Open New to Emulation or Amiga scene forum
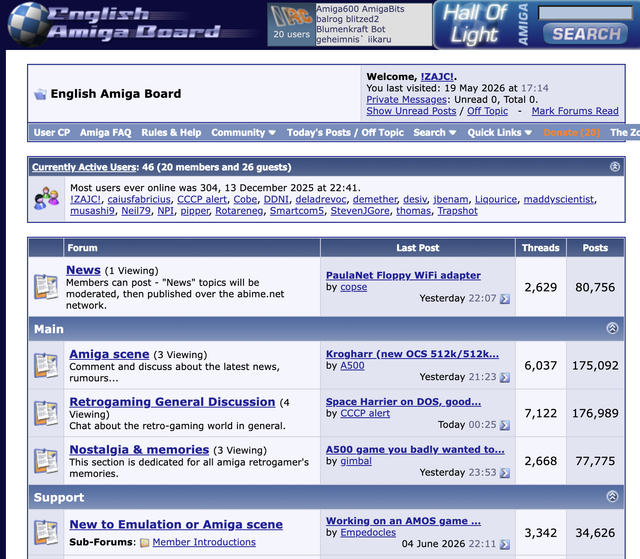This screenshot has width=640, height=559. pyautogui.click(x=176, y=524)
